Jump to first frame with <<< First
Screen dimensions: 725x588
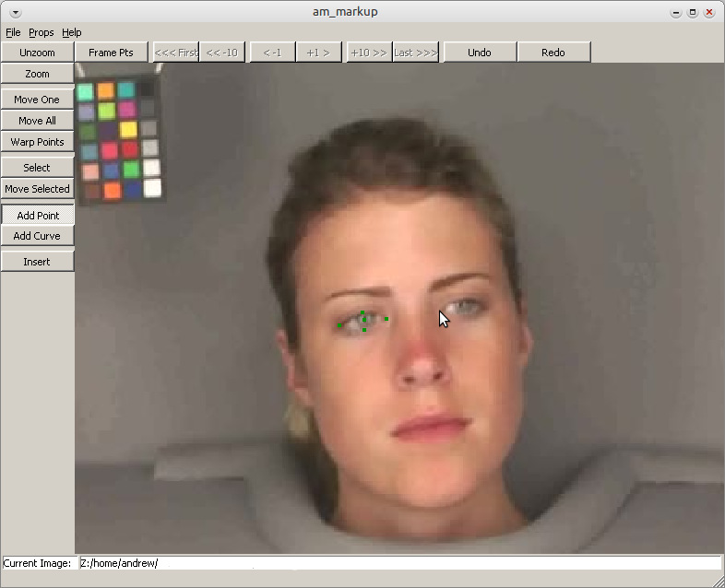pos(175,53)
